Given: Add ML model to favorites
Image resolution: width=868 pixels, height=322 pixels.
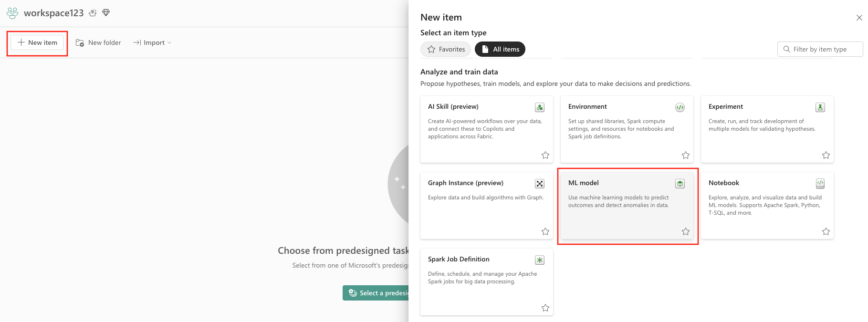Looking at the screenshot, I should tap(686, 231).
